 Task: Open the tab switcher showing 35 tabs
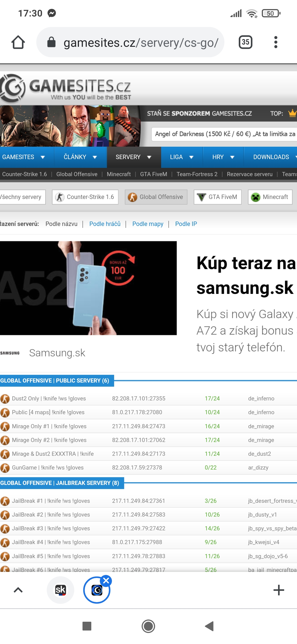pyautogui.click(x=245, y=42)
